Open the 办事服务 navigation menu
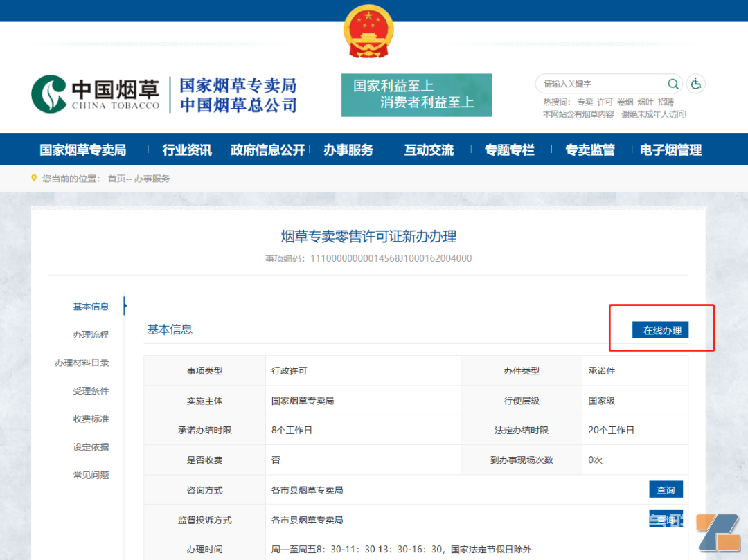 (x=348, y=150)
